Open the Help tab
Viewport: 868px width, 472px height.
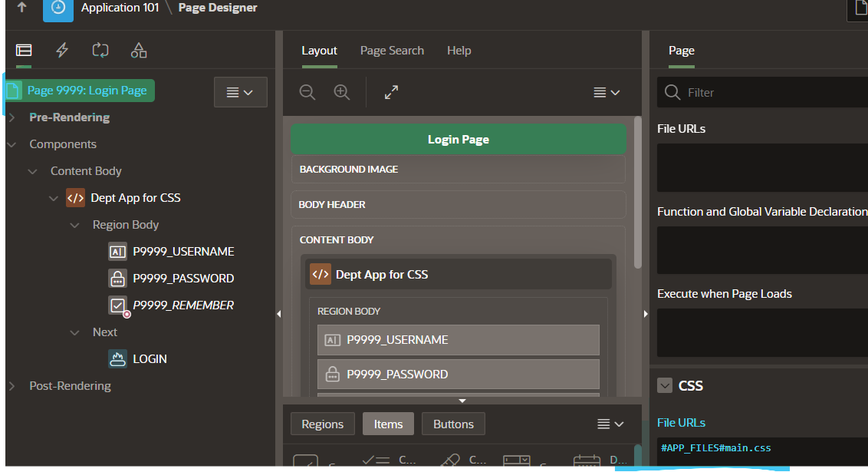(x=459, y=51)
